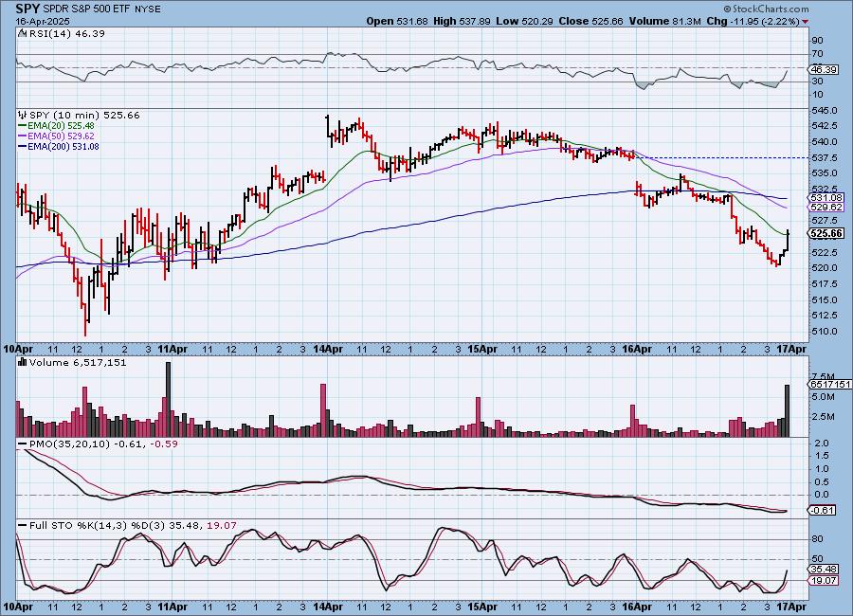Click the 19.07 stochastic axis tag
The width and height of the screenshot is (853, 616).
click(824, 581)
